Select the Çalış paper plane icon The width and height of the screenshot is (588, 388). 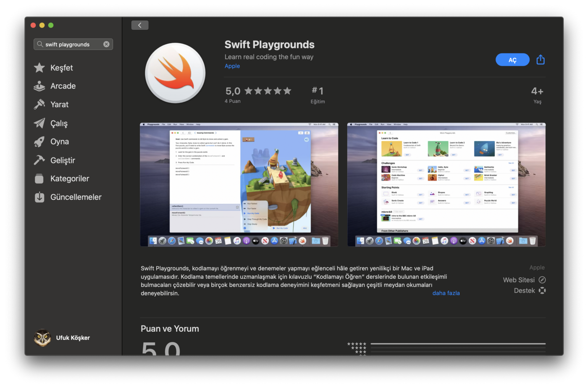(x=39, y=123)
